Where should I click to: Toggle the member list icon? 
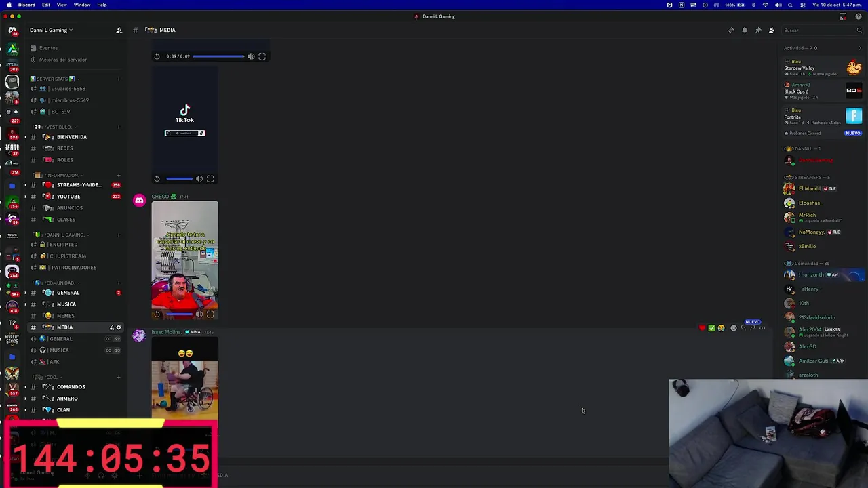(x=772, y=30)
